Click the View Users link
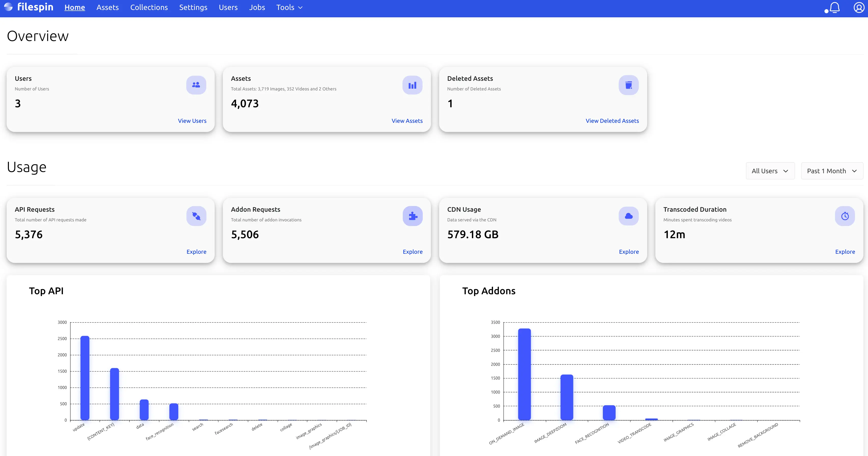 click(192, 121)
